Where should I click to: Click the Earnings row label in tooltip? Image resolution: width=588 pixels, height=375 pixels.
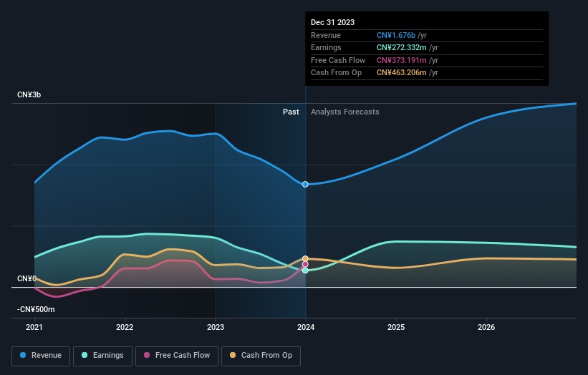327,47
